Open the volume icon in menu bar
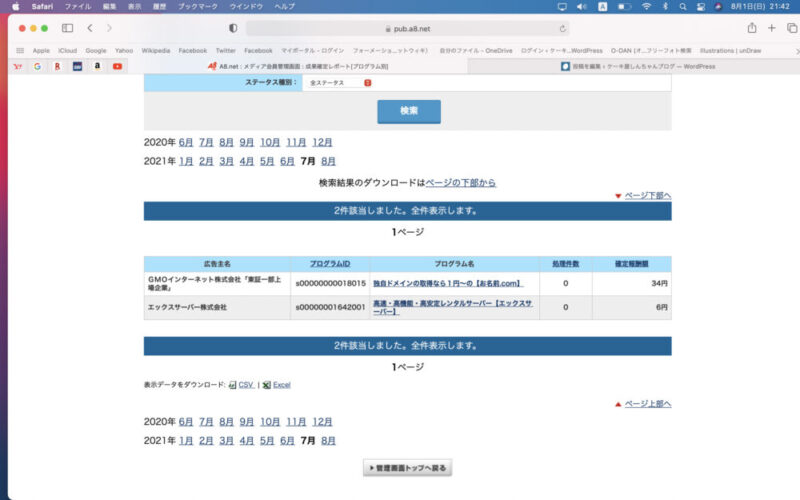800x500 pixels. [x=582, y=7]
